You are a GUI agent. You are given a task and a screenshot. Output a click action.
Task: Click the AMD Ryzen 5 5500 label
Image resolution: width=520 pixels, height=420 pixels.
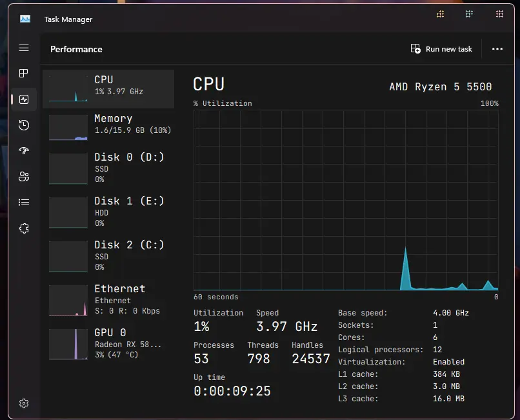(441, 86)
